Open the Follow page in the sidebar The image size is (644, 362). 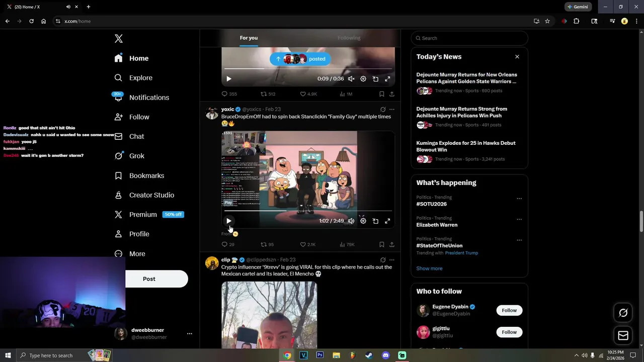132,117
